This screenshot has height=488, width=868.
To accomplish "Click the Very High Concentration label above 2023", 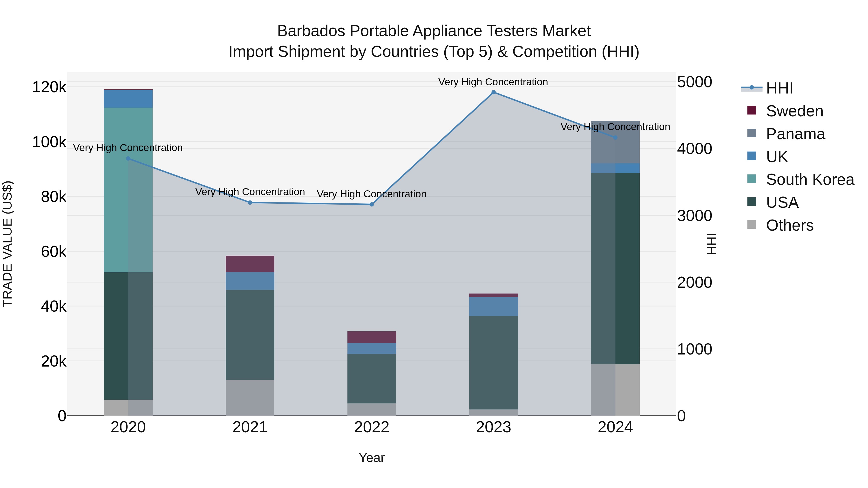I will pos(493,82).
